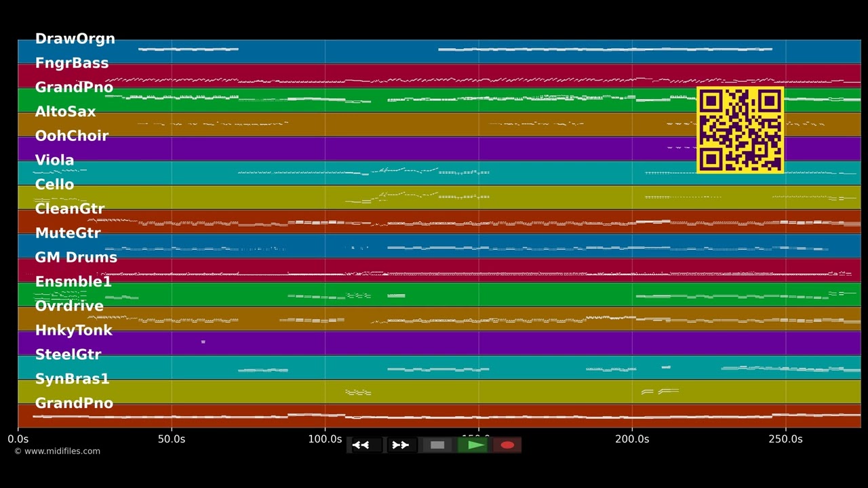
Task: Click the 50.0s time axis label
Action: 172,439
